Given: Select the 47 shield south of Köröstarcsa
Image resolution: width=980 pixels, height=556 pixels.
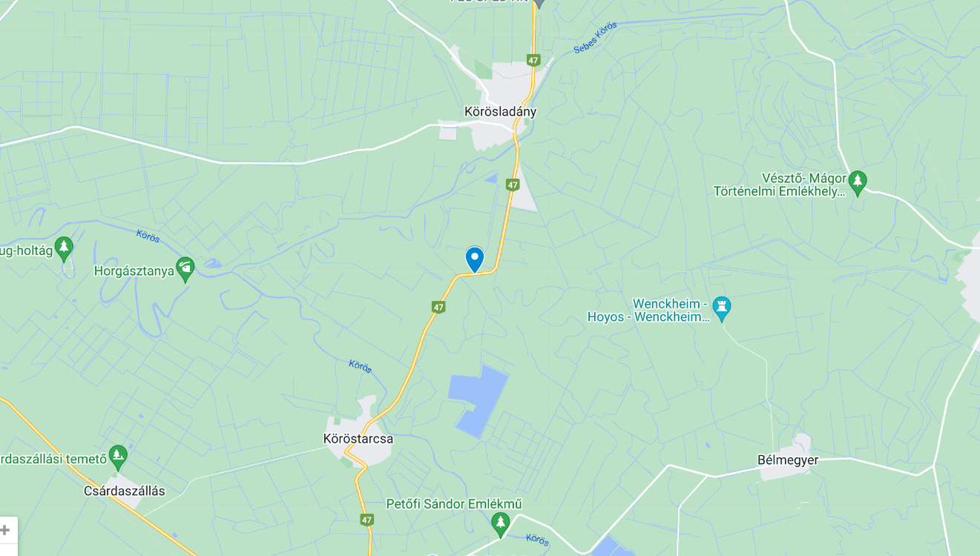Looking at the screenshot, I should (x=366, y=520).
